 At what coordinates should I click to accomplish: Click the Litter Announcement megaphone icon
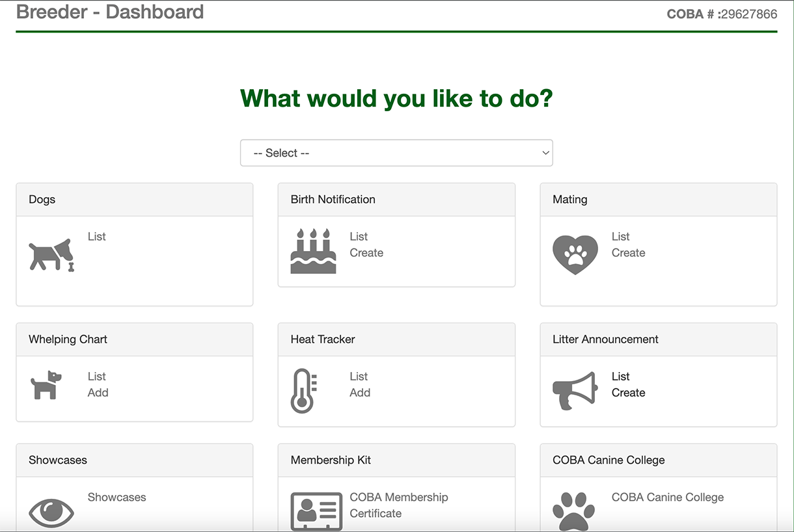click(x=575, y=390)
